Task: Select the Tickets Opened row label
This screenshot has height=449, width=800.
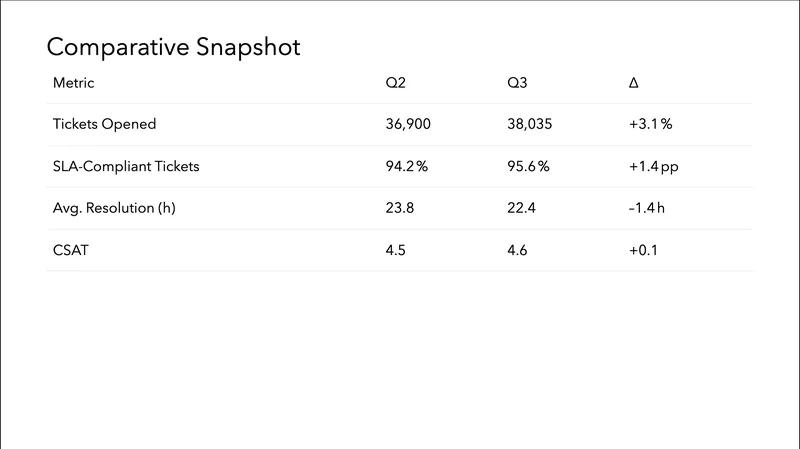Action: 104,125
